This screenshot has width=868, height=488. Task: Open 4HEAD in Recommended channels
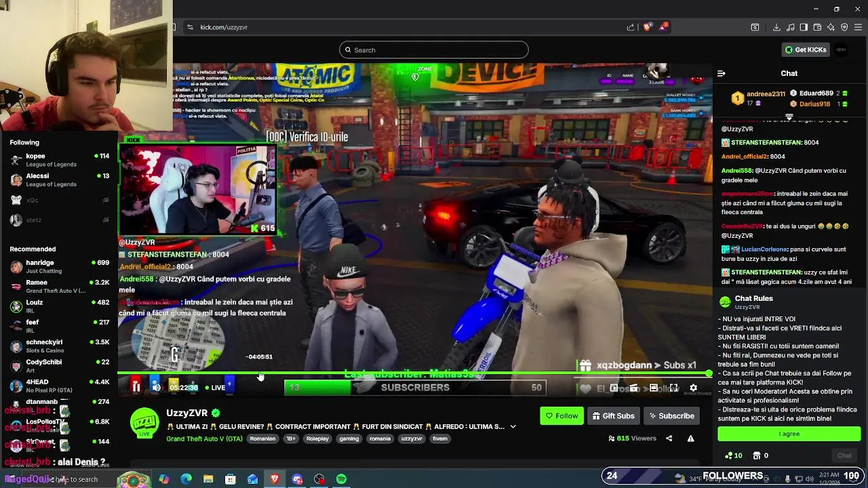[59, 386]
